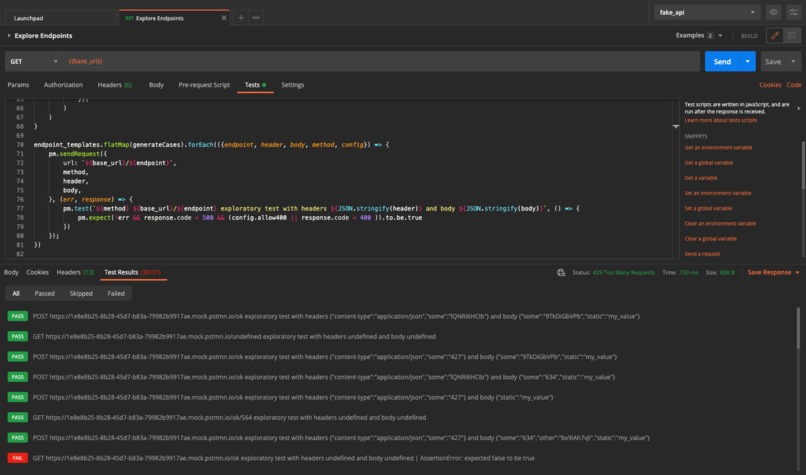Open the Params tab
The width and height of the screenshot is (806, 475).
pyautogui.click(x=18, y=85)
